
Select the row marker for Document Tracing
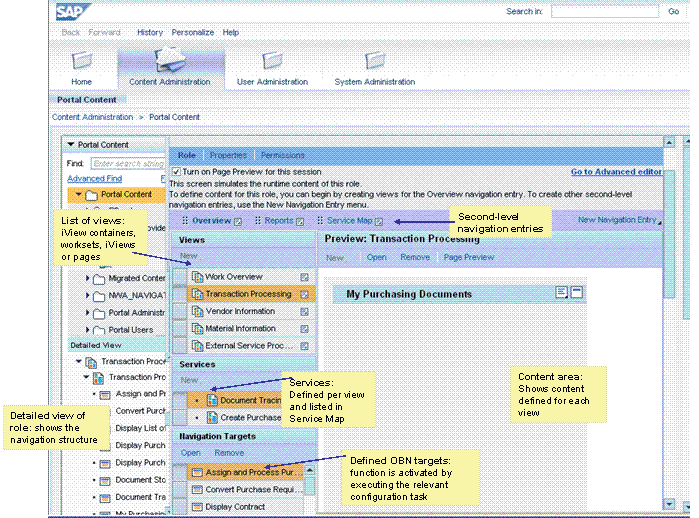click(x=180, y=400)
